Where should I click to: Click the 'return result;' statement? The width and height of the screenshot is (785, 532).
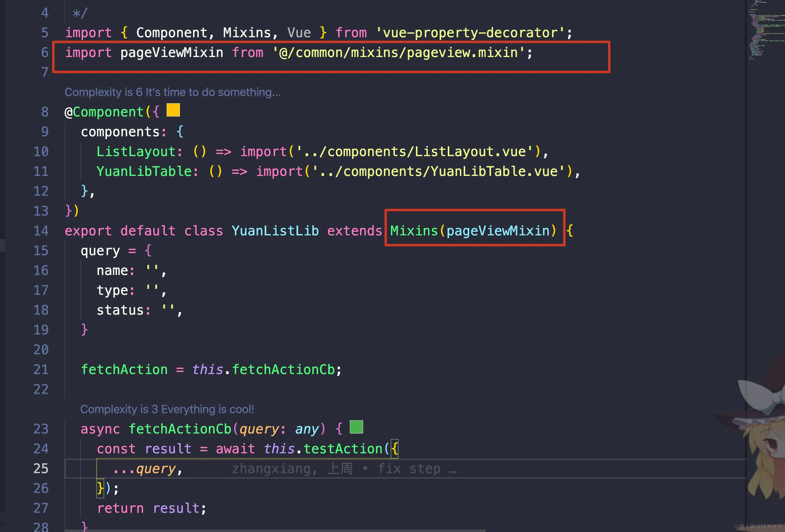coord(151,508)
